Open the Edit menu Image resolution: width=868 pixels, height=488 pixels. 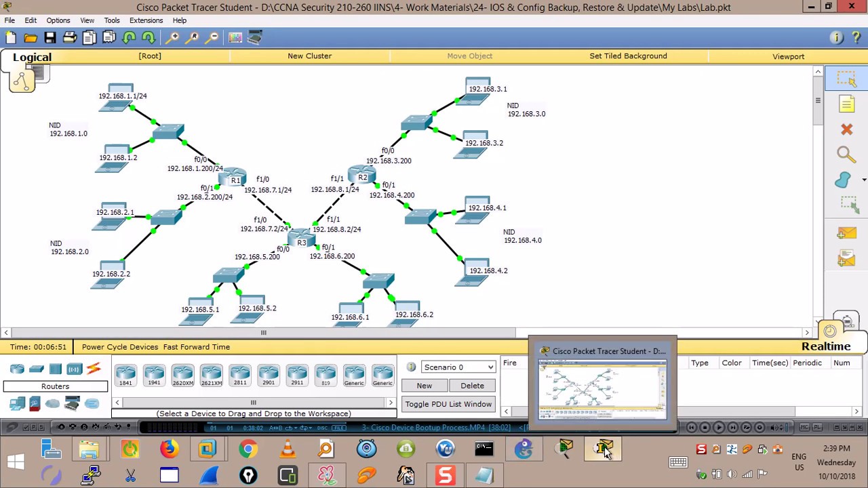(31, 20)
